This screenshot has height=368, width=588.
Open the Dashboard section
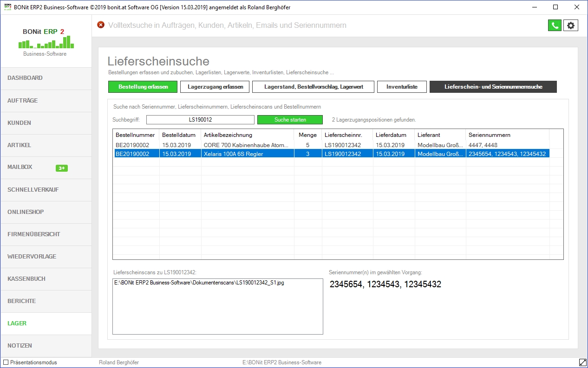[x=46, y=78]
